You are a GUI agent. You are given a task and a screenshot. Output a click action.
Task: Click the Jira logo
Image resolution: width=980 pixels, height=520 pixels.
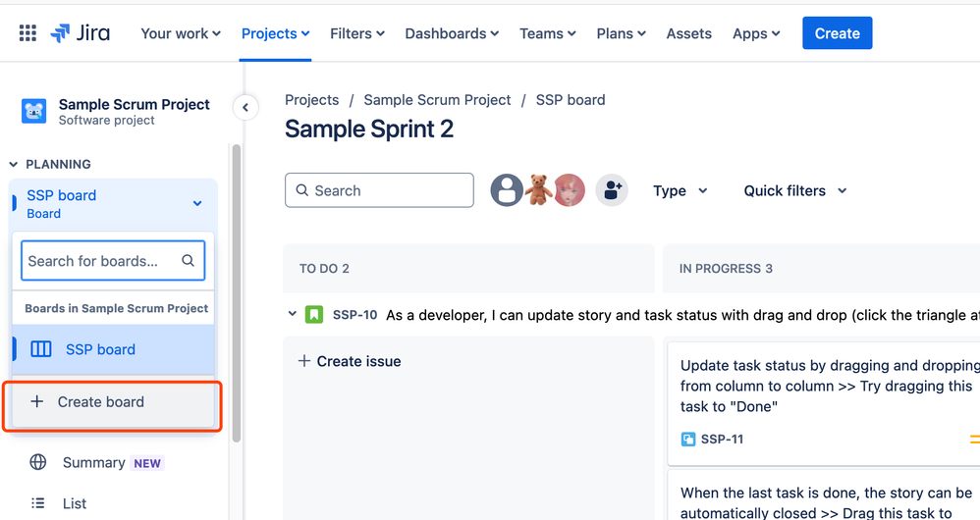(x=81, y=33)
